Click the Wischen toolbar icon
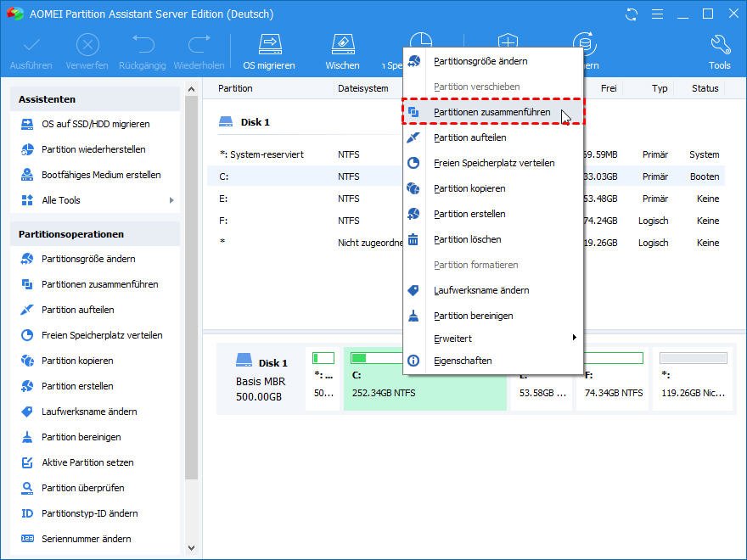The width and height of the screenshot is (747, 560). coord(343,45)
